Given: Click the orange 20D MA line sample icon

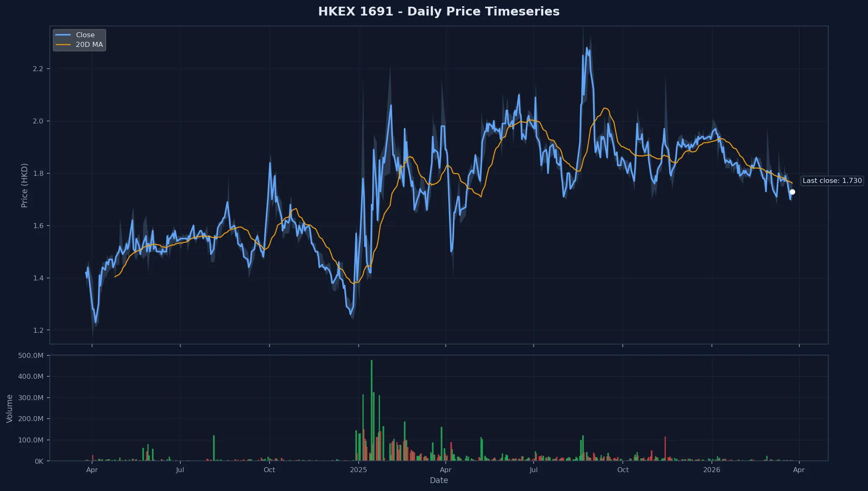Looking at the screenshot, I should [x=64, y=44].
